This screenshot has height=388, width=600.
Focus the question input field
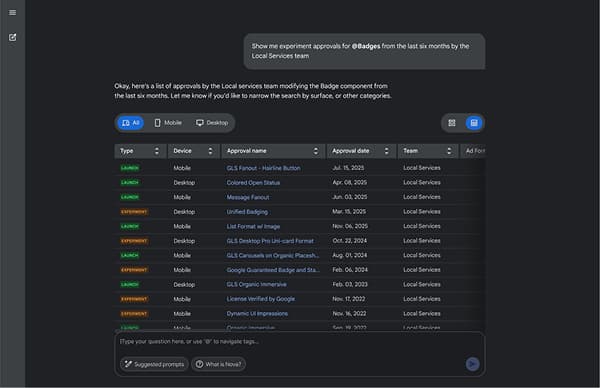pyautogui.click(x=300, y=342)
